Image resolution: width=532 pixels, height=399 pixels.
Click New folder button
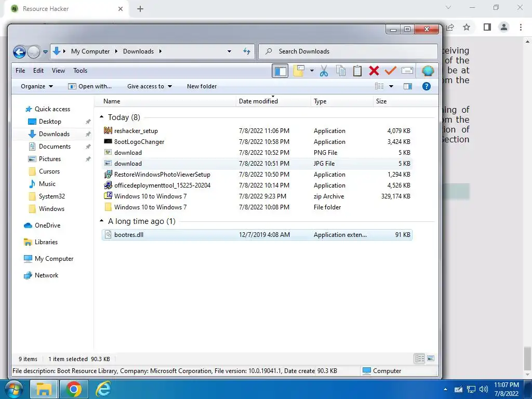point(202,86)
